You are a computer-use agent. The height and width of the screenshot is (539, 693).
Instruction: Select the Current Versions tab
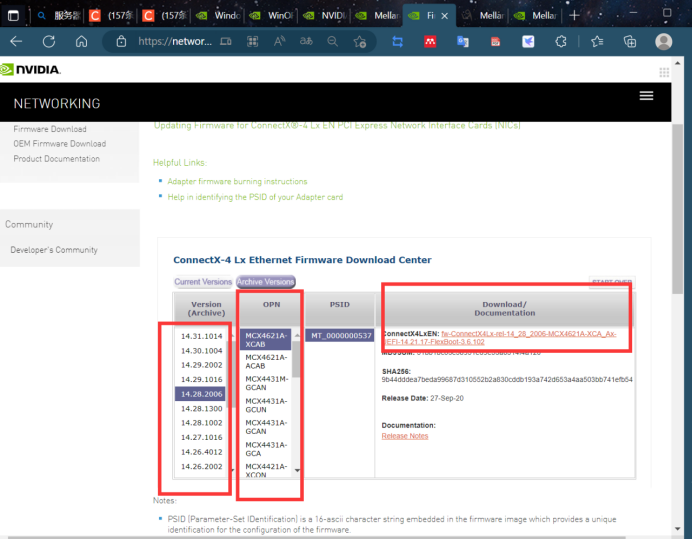(x=203, y=281)
